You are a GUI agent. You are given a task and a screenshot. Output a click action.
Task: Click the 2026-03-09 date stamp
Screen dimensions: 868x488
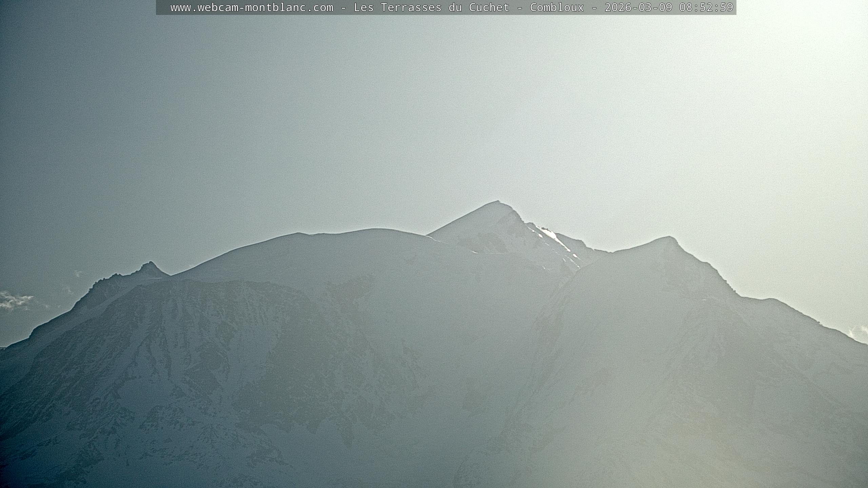point(638,7)
